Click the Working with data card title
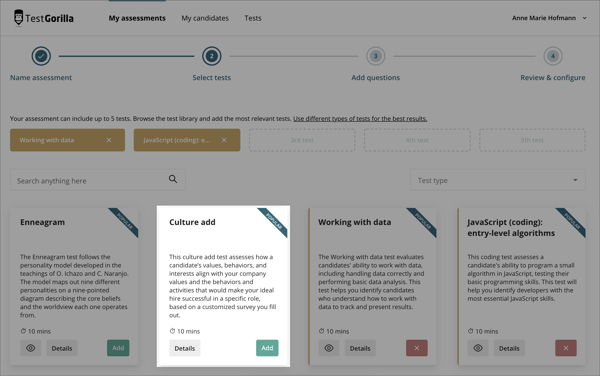This screenshot has height=376, width=600. click(x=355, y=222)
